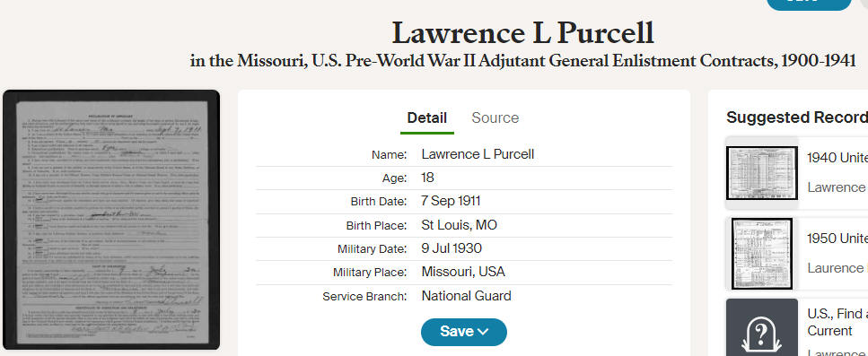Click the Birth Date value 7 Sep 1911
The width and height of the screenshot is (868, 356).
point(451,201)
